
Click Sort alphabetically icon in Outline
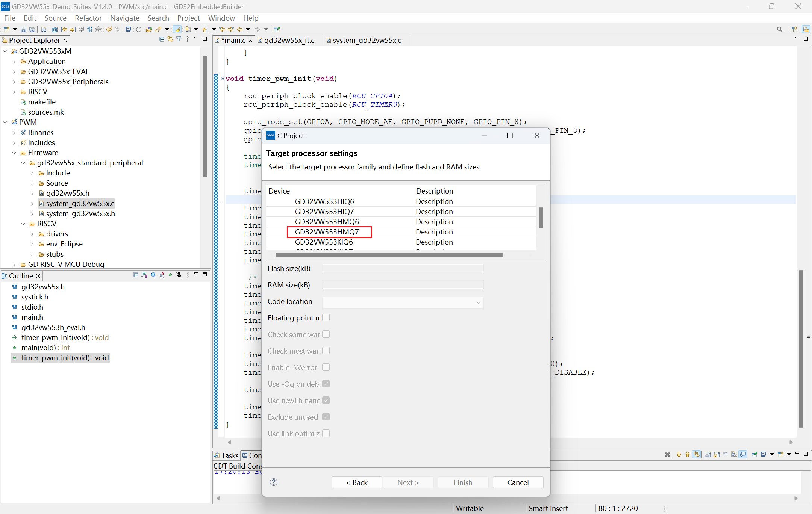144,275
